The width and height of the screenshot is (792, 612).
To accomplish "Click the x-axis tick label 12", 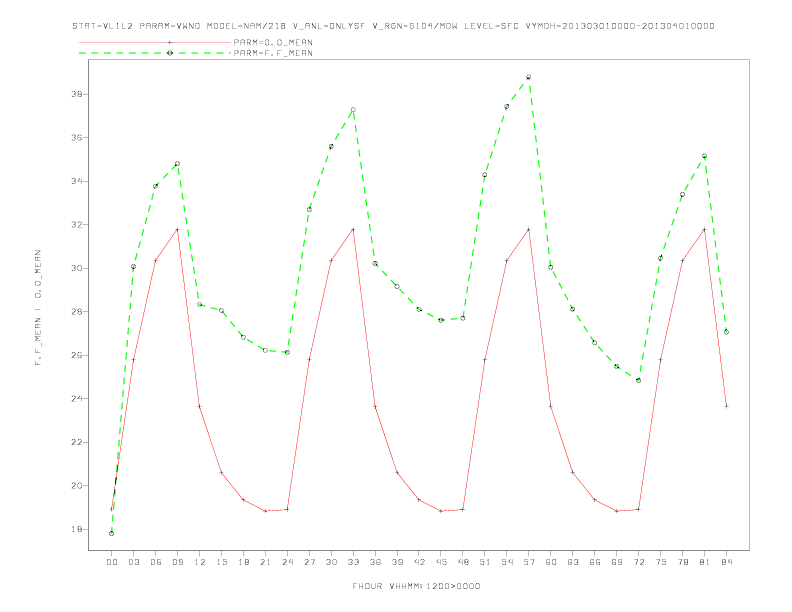I will point(200,562).
